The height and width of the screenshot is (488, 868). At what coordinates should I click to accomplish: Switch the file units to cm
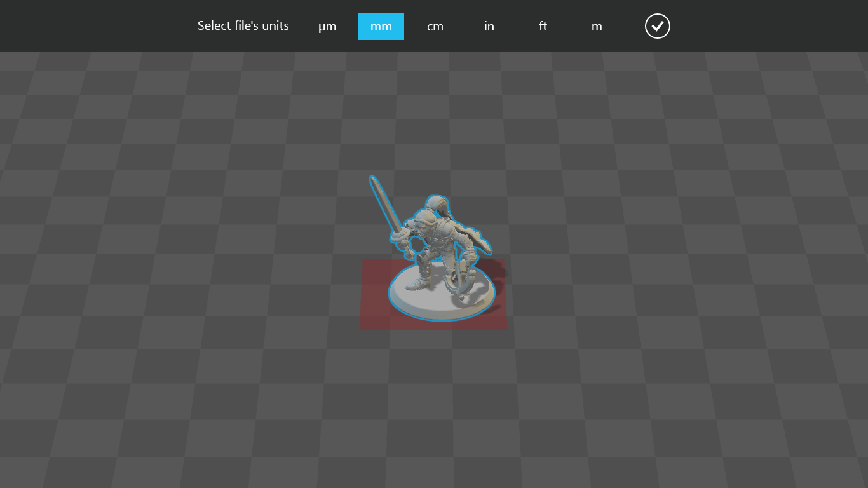pyautogui.click(x=435, y=27)
